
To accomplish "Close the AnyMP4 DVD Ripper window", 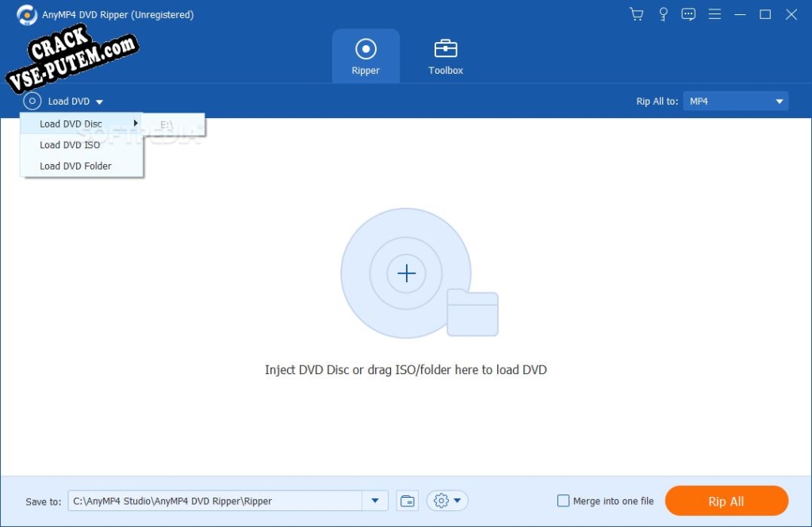I will click(791, 14).
